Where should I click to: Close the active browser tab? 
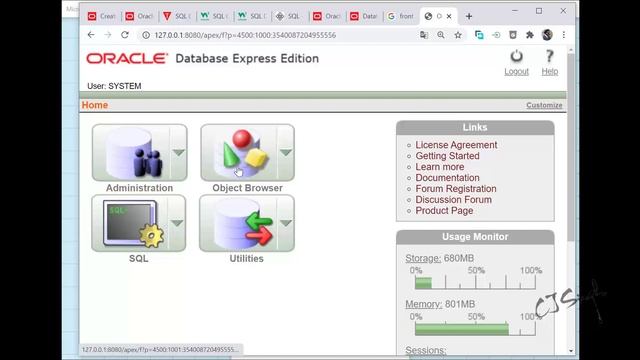[449, 16]
